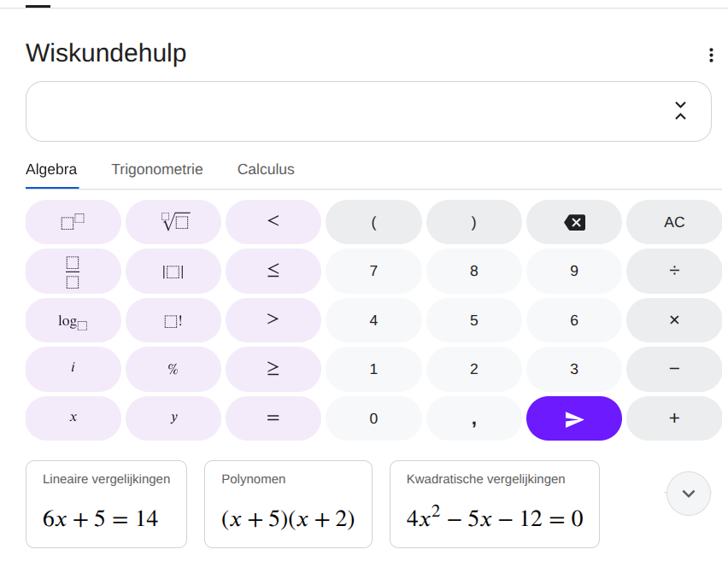
Task: Select the Kwadratische vergelijkingen example
Action: pos(495,504)
